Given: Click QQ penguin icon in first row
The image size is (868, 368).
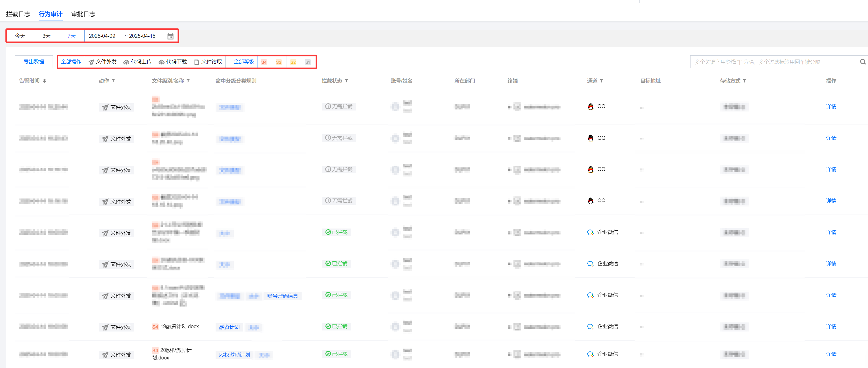Looking at the screenshot, I should (x=590, y=107).
